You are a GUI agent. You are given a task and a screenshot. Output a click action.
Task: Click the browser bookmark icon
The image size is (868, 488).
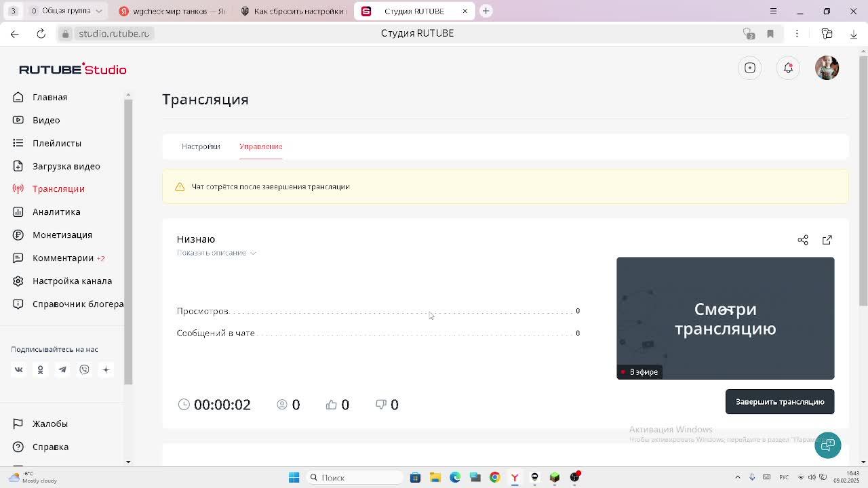pos(770,33)
